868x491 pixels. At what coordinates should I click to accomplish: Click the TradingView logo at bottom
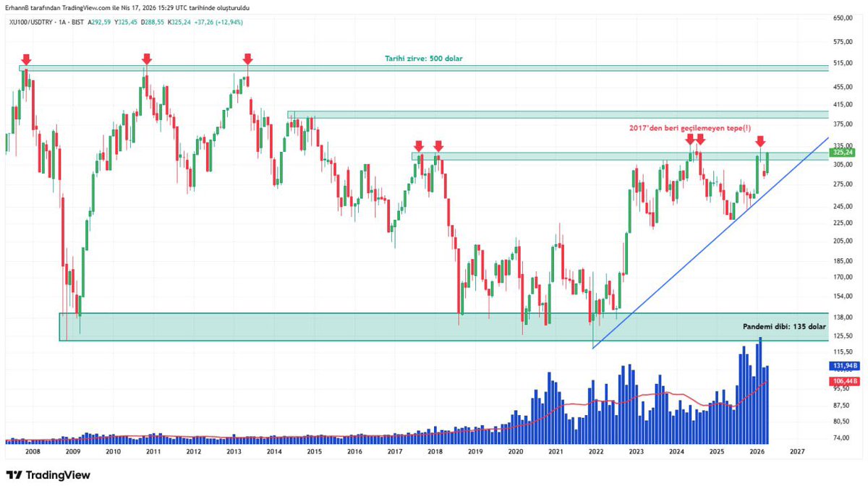click(x=48, y=475)
